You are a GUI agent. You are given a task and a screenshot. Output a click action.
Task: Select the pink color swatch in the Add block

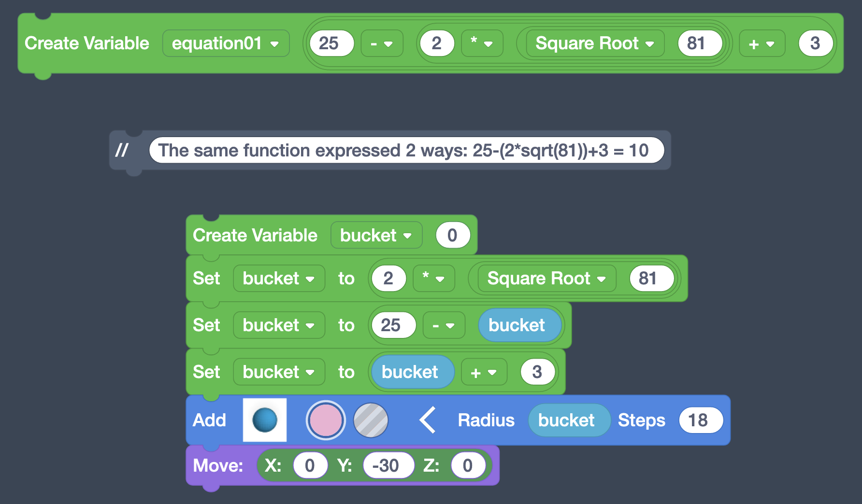[326, 420]
